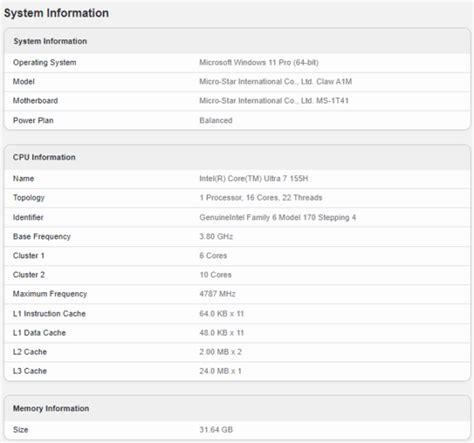Click the "Size" label under Memory Information
This screenshot has width=474, height=443.
pyautogui.click(x=20, y=429)
